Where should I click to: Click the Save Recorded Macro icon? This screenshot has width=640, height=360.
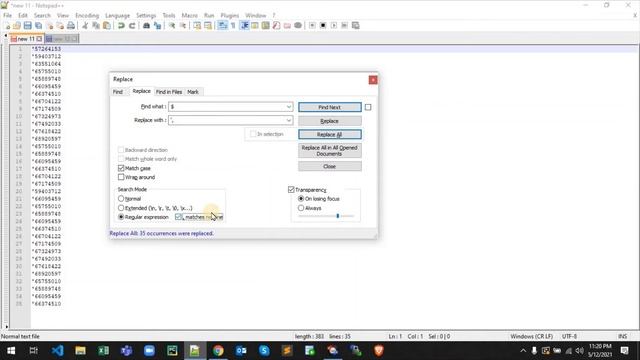[356, 26]
